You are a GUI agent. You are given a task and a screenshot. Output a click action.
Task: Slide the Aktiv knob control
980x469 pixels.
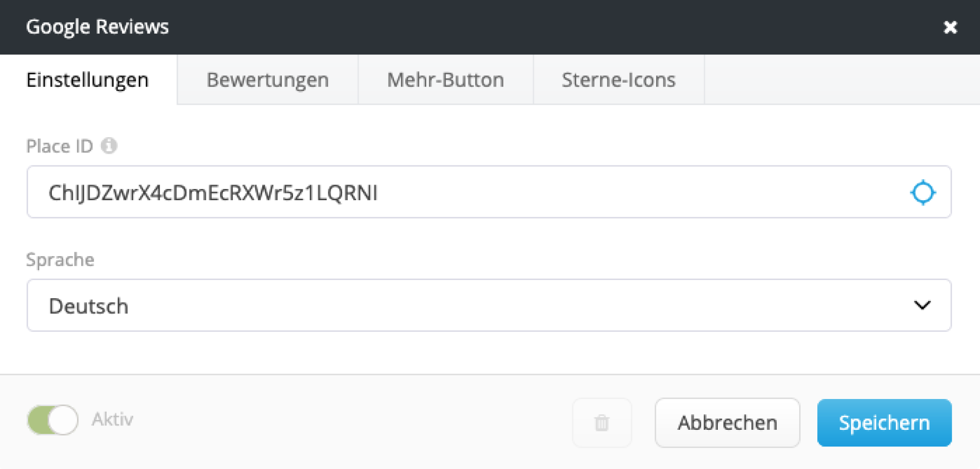tap(63, 420)
